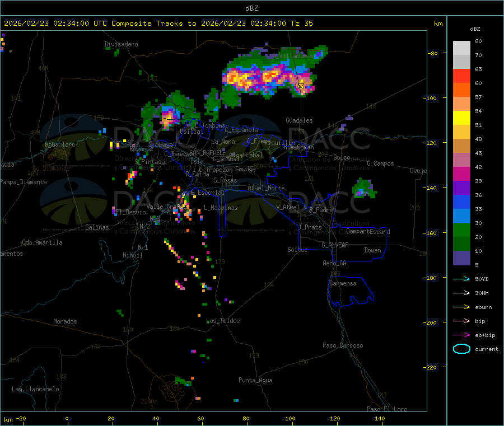The height and width of the screenshot is (426, 504).
Task: Click the 'Atuel_Norte' map label
Action: coord(266,188)
